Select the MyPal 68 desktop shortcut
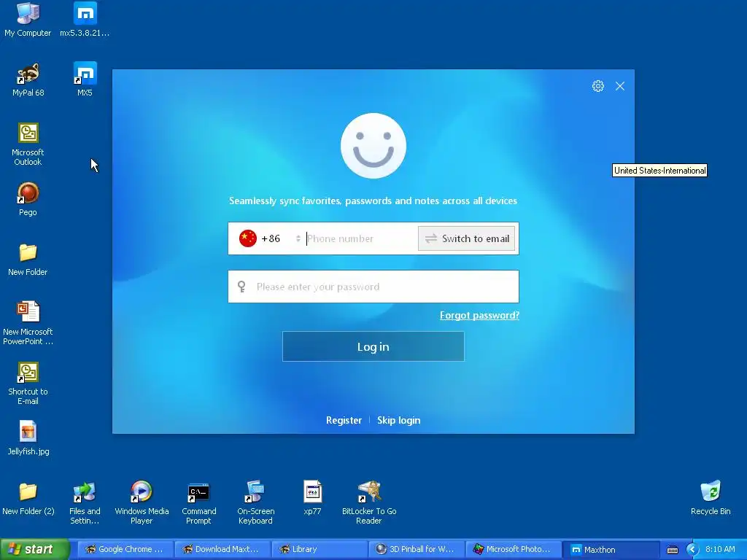The width and height of the screenshot is (747, 560). point(28,79)
